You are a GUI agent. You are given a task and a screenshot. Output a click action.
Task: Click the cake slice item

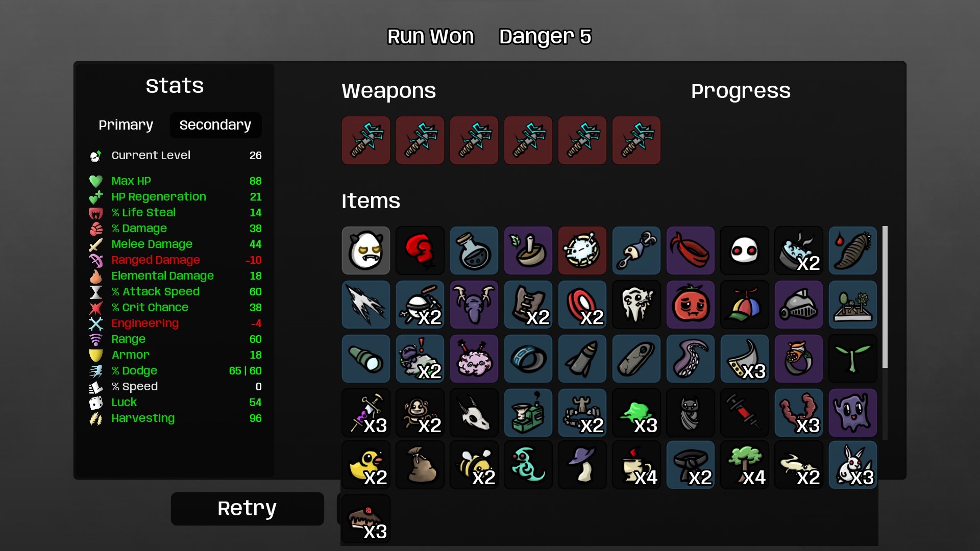pos(366,519)
